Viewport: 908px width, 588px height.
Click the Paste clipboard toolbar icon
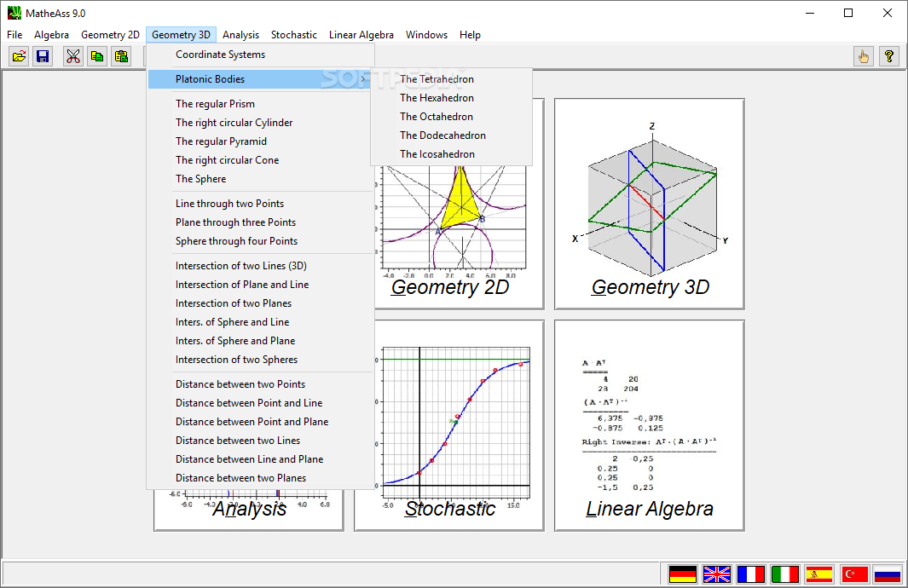pos(121,56)
